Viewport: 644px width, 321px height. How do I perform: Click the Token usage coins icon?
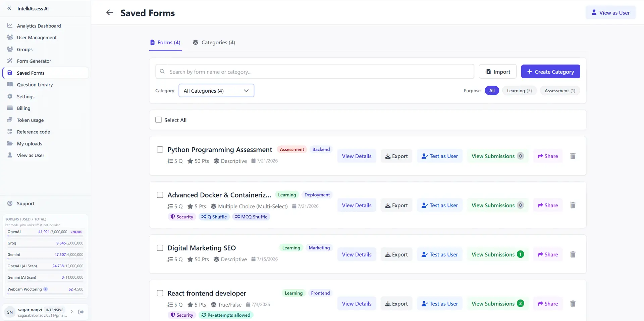click(10, 120)
